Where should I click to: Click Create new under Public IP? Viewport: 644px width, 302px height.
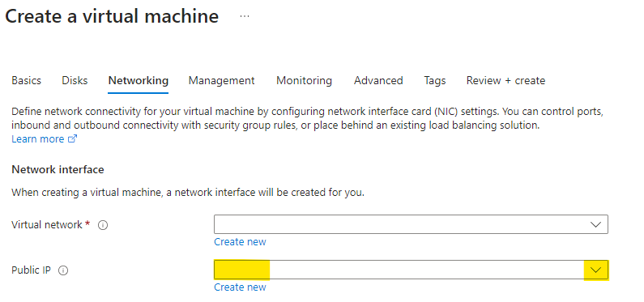click(x=240, y=287)
